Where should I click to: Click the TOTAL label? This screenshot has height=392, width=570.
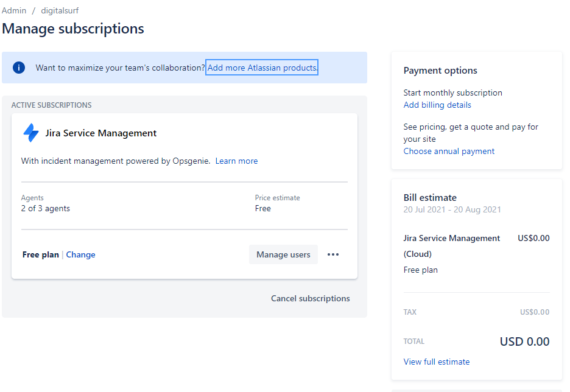pos(414,341)
